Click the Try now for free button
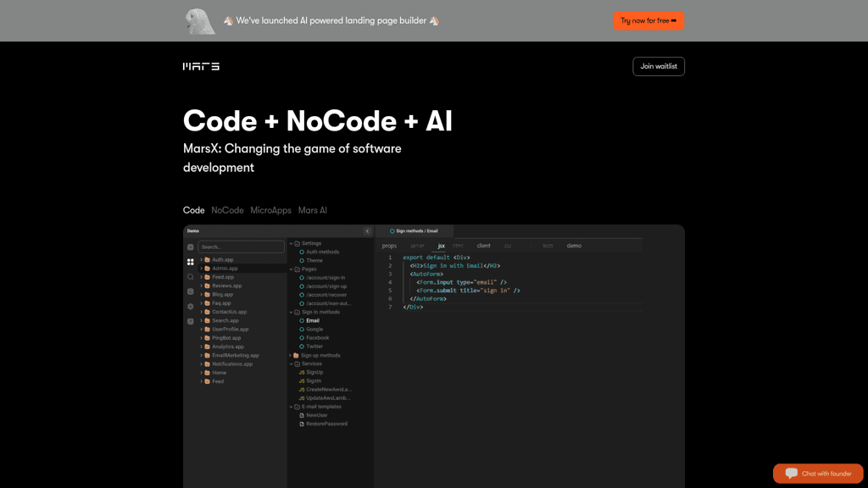This screenshot has height=488, width=868. coord(648,20)
